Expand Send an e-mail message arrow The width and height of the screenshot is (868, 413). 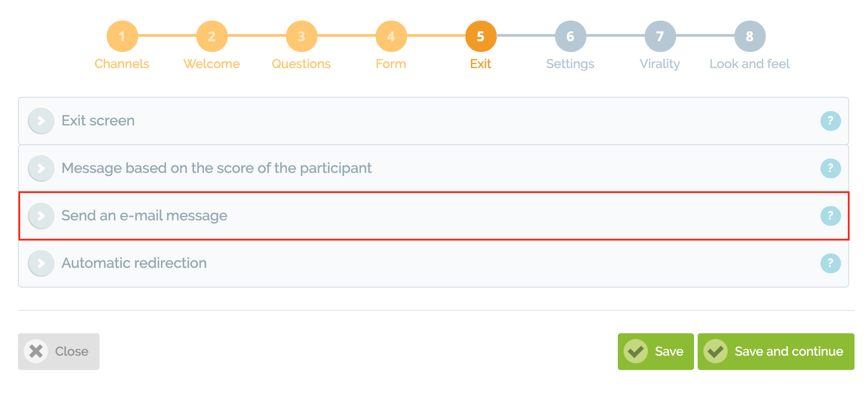41,216
